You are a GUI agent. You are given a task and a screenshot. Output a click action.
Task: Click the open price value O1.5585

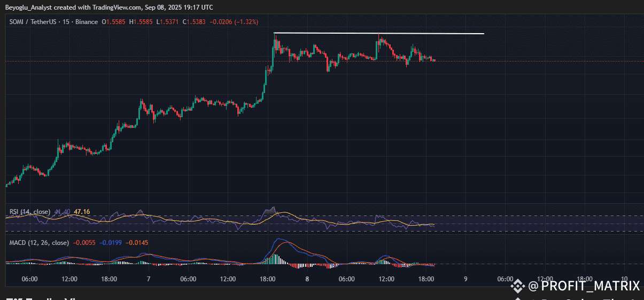(114, 22)
